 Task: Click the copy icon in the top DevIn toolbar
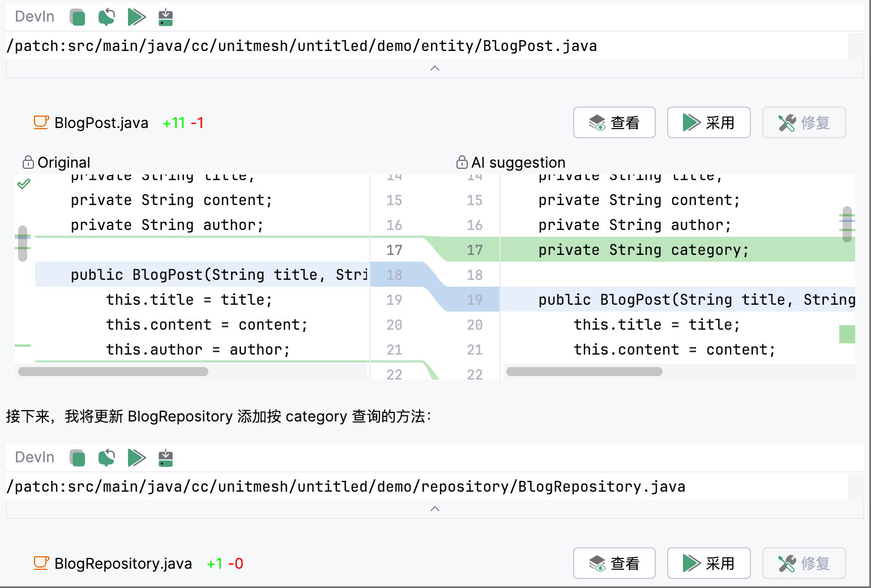click(x=78, y=17)
